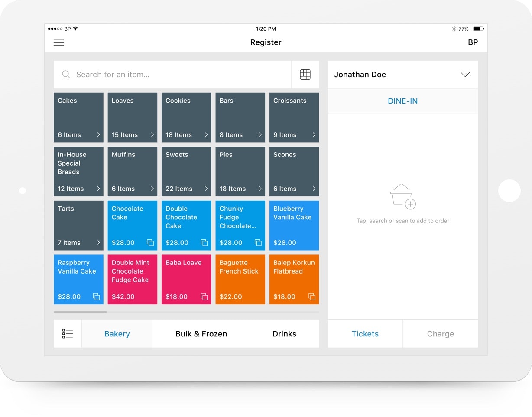Viewport: 532px width, 417px height.
Task: Open the Tickets button
Action: pyautogui.click(x=365, y=334)
